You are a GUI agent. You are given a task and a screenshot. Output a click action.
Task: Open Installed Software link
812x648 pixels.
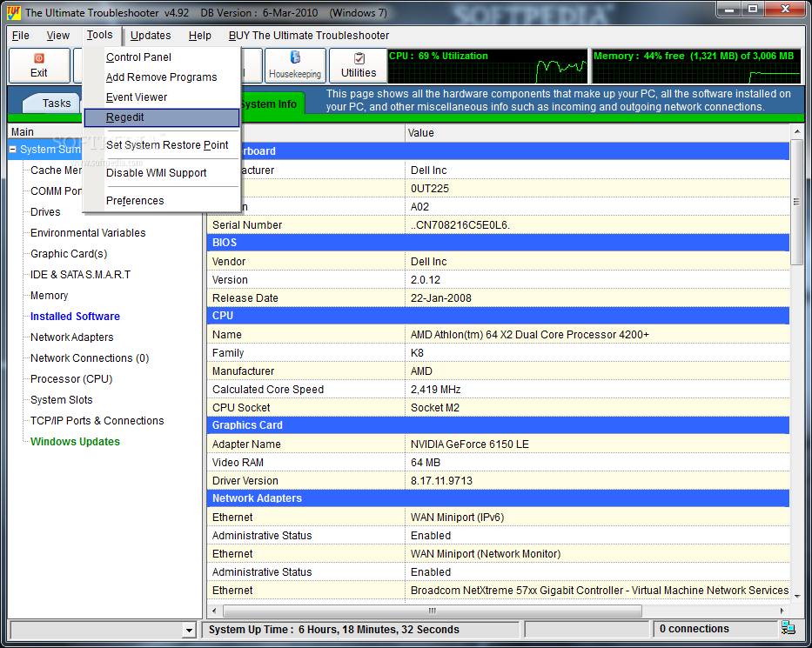75,317
